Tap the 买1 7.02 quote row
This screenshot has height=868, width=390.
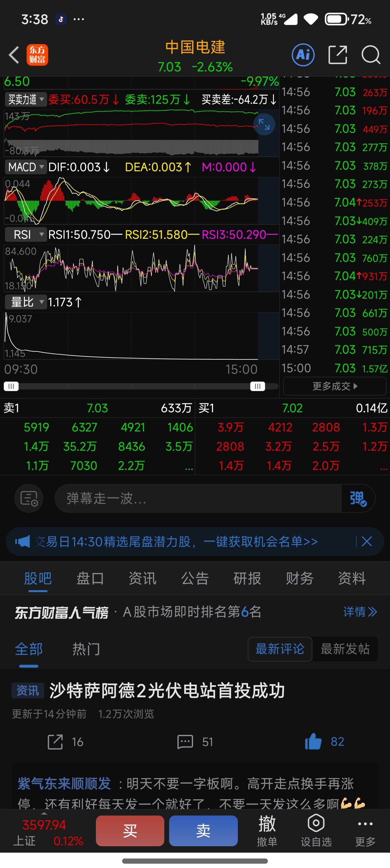click(x=293, y=408)
